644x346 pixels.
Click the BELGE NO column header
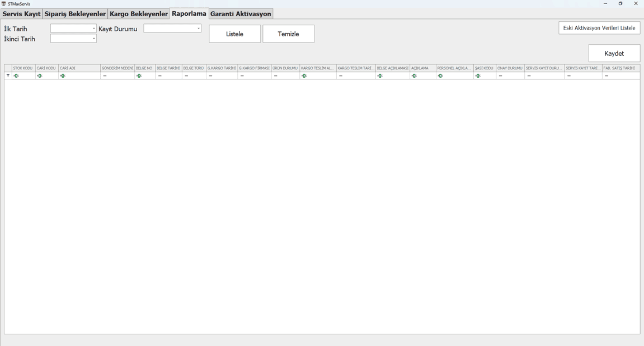145,68
